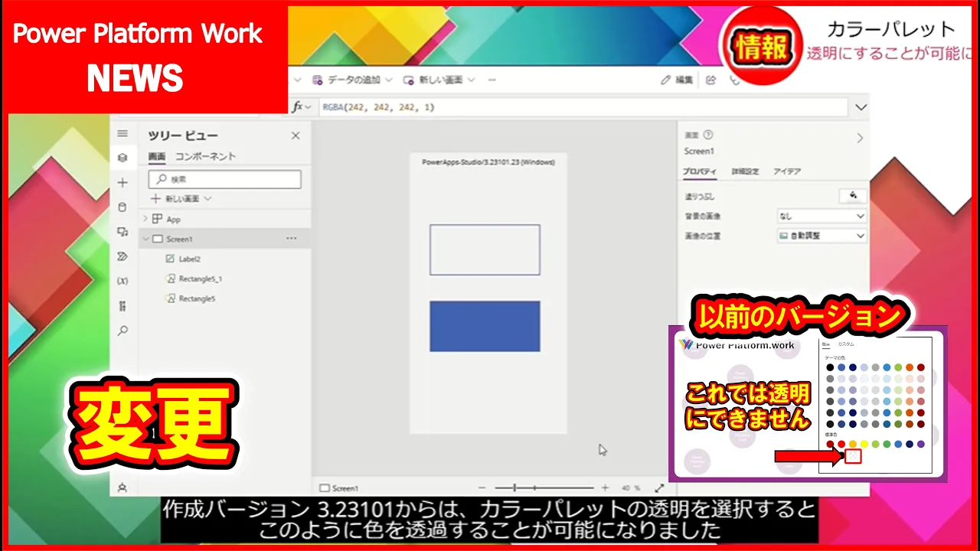Select the Tree view layers icon

(x=122, y=158)
